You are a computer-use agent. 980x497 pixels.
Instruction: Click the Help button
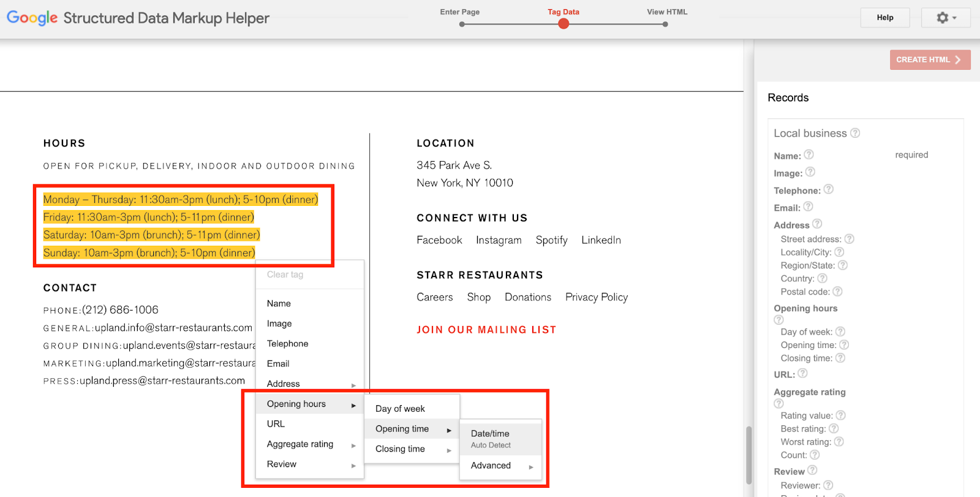[885, 18]
